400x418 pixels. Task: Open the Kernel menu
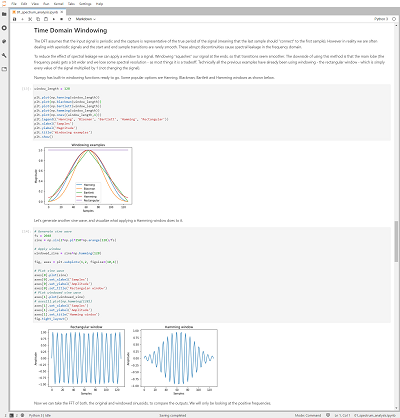[58, 4]
